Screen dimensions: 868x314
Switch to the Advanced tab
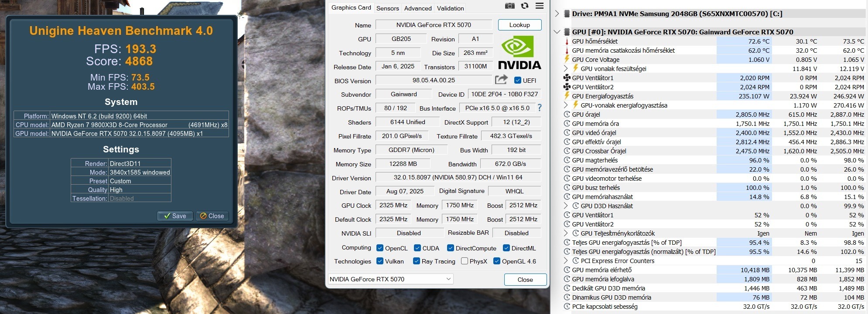coord(418,8)
